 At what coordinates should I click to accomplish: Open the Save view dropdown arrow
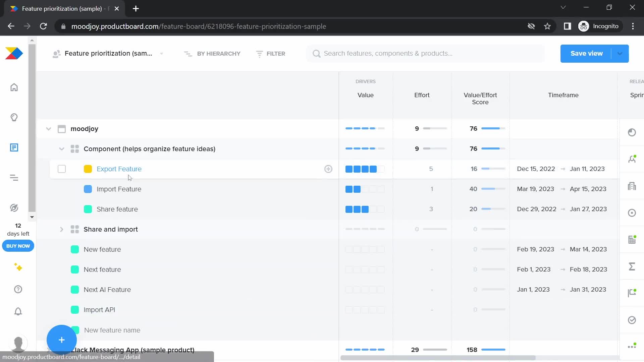[x=620, y=54]
